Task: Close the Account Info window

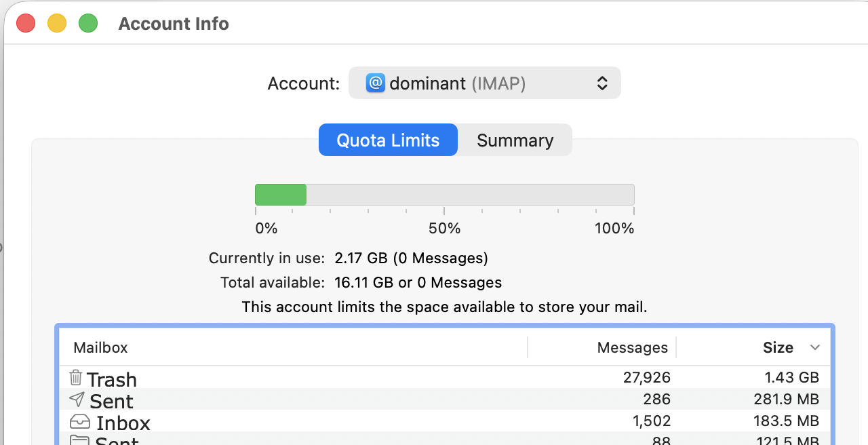Action: click(26, 24)
